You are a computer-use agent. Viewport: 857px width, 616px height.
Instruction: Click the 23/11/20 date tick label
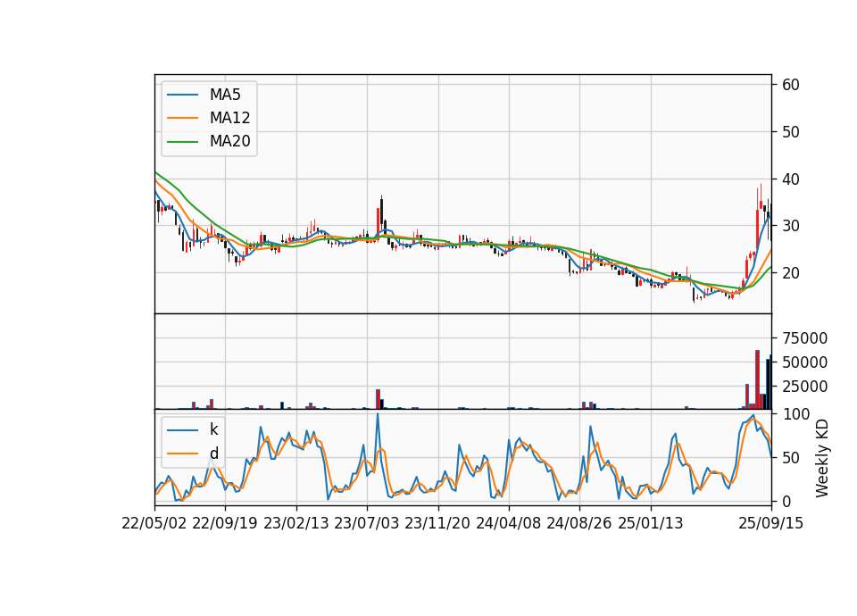[x=437, y=523]
